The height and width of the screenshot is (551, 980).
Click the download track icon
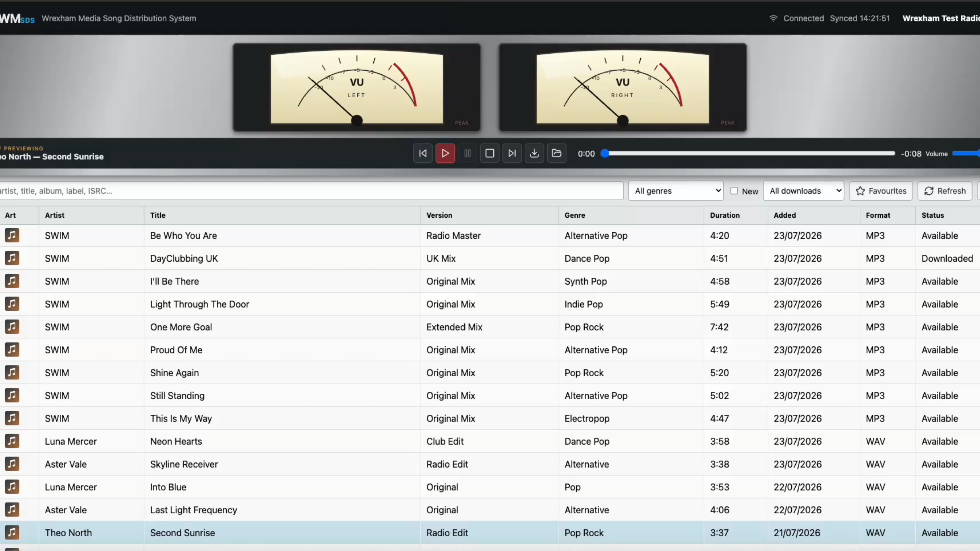pos(534,153)
